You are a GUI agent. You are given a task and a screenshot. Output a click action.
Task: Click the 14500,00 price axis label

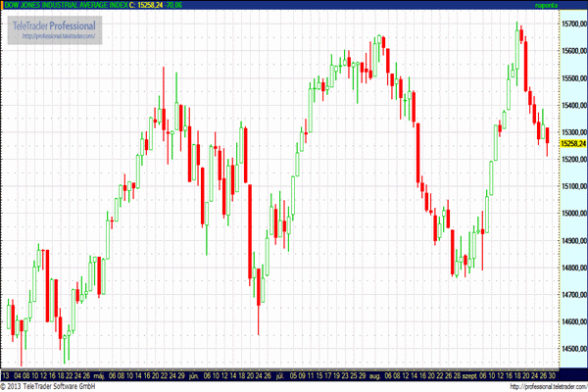click(x=572, y=349)
